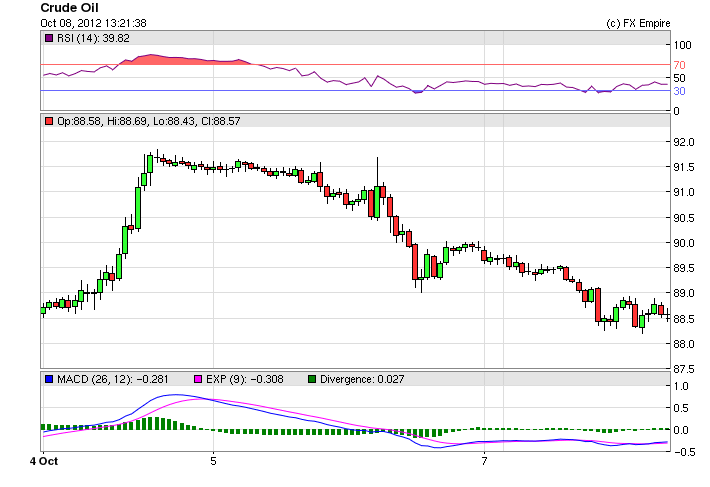
Task: Click the price axis label '91.5'
Action: (x=684, y=167)
